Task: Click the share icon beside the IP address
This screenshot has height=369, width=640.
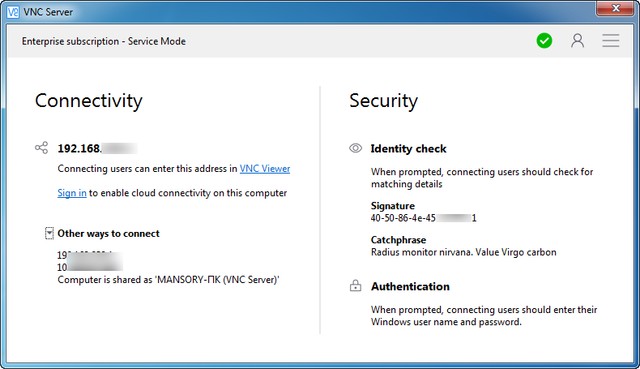Action: pyautogui.click(x=41, y=148)
